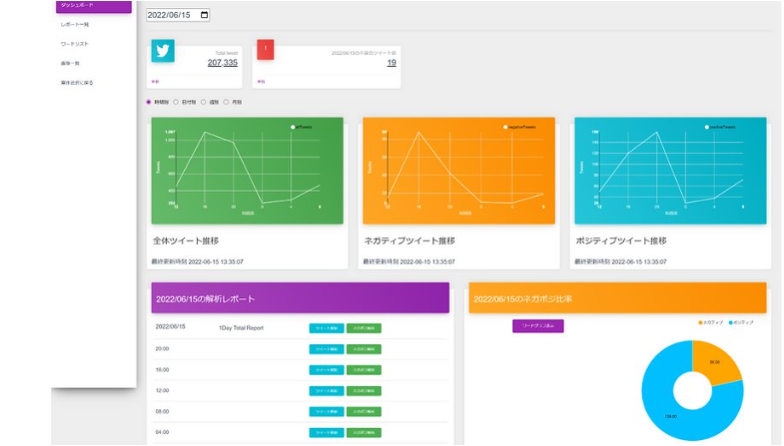Open the calendar picker icon in date field
The image size is (784, 446).
205,15
